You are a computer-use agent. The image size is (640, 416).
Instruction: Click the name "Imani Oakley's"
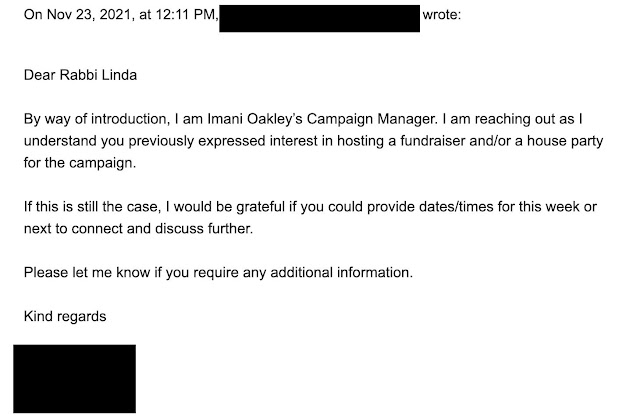click(255, 119)
